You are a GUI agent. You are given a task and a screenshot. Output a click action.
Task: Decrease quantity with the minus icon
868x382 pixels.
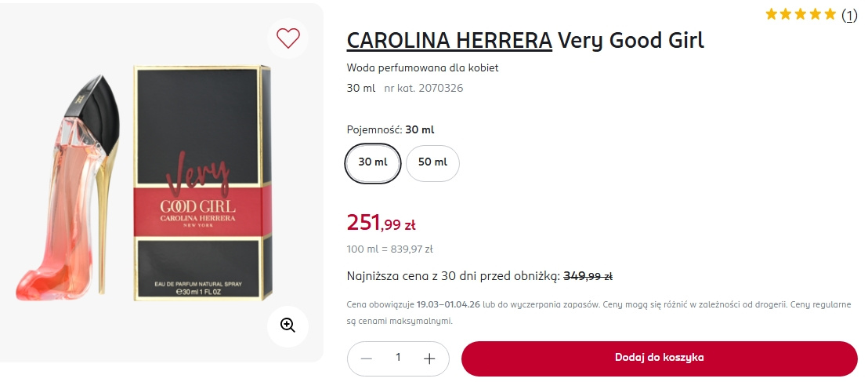(x=367, y=358)
